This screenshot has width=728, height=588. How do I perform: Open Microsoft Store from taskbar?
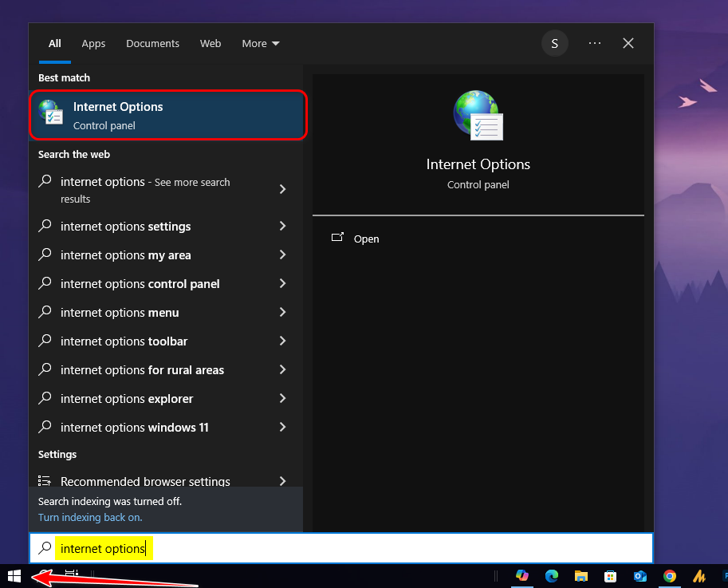coord(611,576)
